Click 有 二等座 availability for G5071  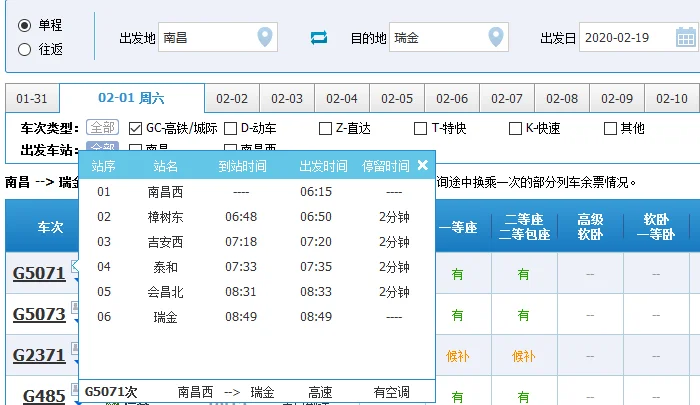point(523,274)
